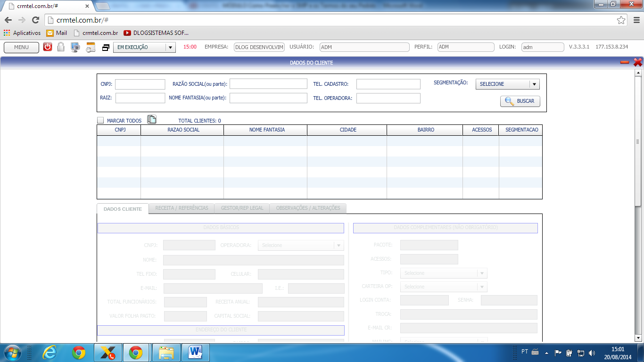
Task: Open the Windows Start menu
Action: click(12, 353)
